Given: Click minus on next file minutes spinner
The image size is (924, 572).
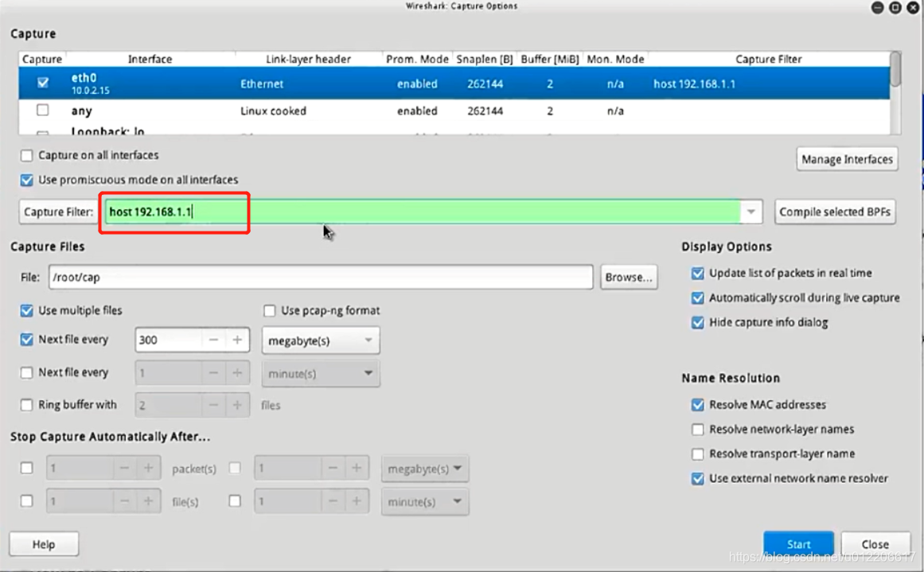Looking at the screenshot, I should [x=213, y=372].
